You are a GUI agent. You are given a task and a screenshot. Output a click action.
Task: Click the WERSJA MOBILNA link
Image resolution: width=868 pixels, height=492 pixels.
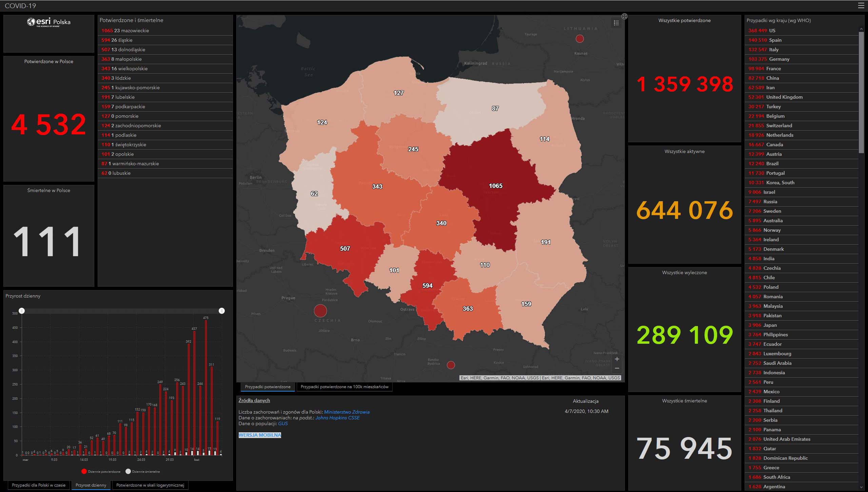(x=260, y=435)
